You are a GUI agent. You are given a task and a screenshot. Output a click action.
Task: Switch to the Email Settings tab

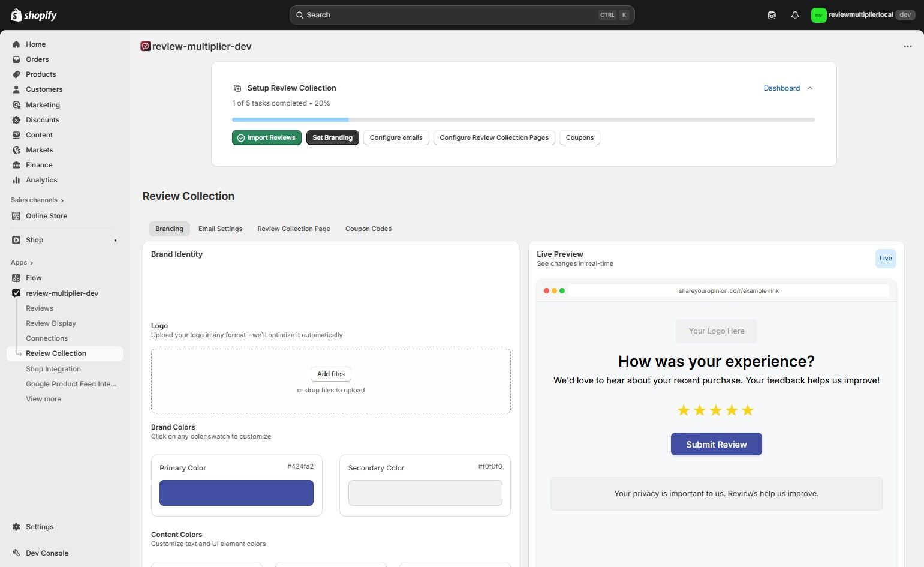[x=220, y=229]
